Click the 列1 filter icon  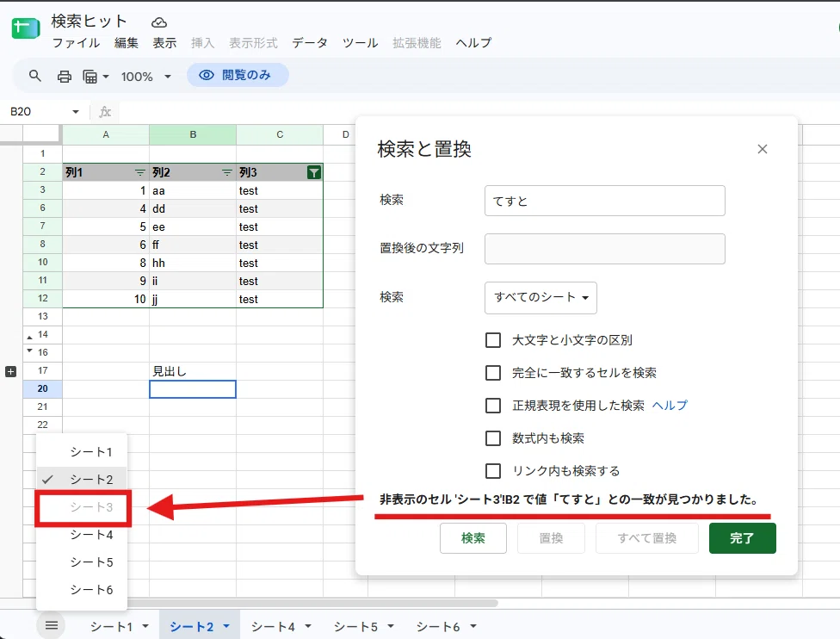click(139, 172)
